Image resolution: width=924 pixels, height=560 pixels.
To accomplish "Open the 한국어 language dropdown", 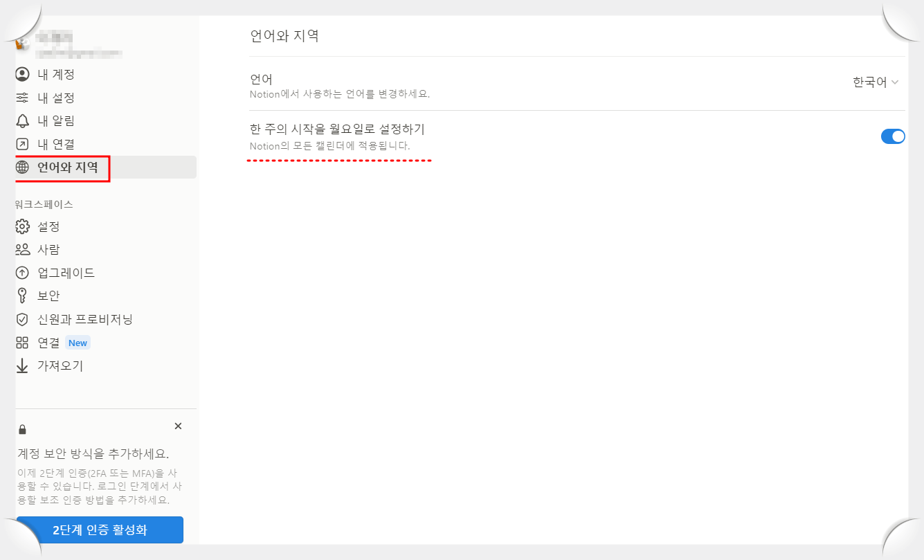I will coord(876,81).
